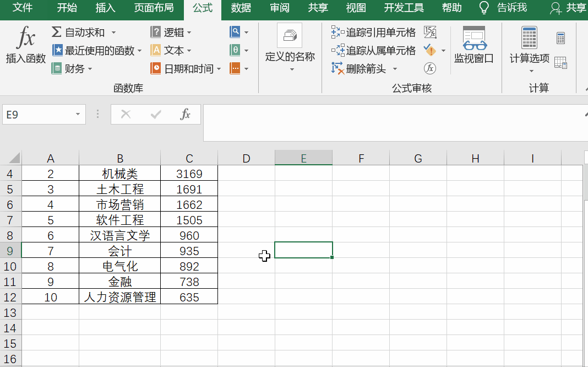Switch to the 审阅 tab
This screenshot has height=367, width=588.
280,8
